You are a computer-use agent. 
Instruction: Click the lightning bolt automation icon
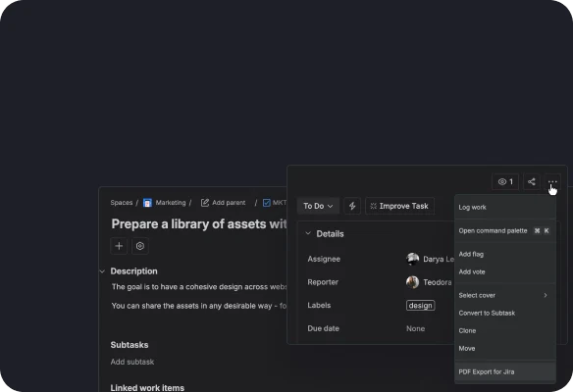[x=352, y=206]
